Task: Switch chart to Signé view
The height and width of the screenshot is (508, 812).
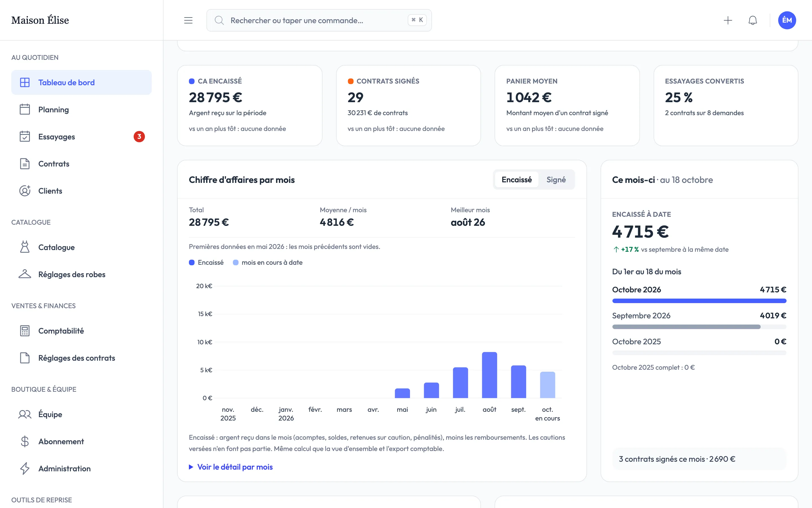Action: pos(556,180)
